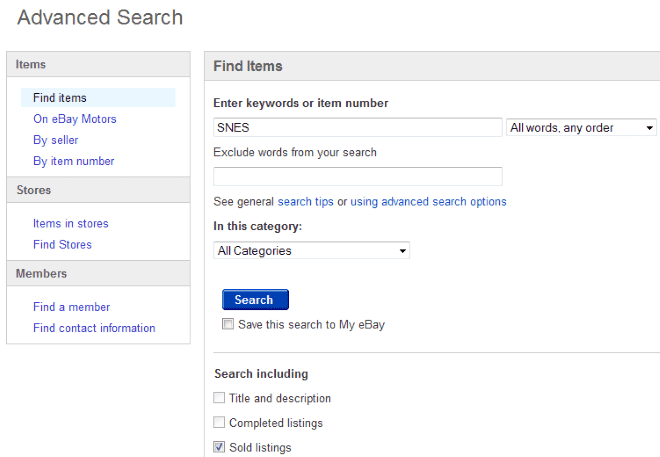Click the Advanced Search page title
Screen dimensions: 660x457
(x=100, y=18)
